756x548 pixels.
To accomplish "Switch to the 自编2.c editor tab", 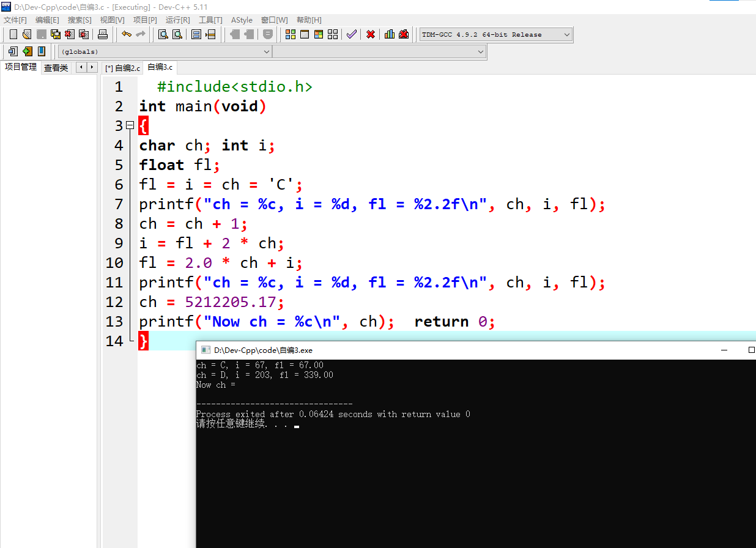I will [x=122, y=68].
